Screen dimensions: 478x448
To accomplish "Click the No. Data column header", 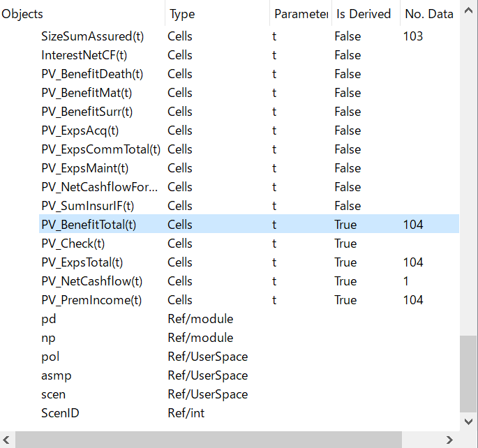I will point(428,14).
